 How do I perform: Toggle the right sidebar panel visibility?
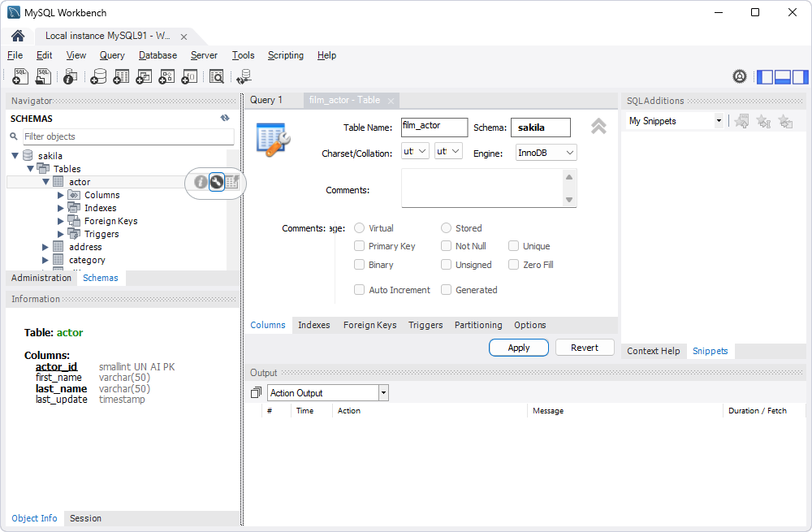coord(800,76)
